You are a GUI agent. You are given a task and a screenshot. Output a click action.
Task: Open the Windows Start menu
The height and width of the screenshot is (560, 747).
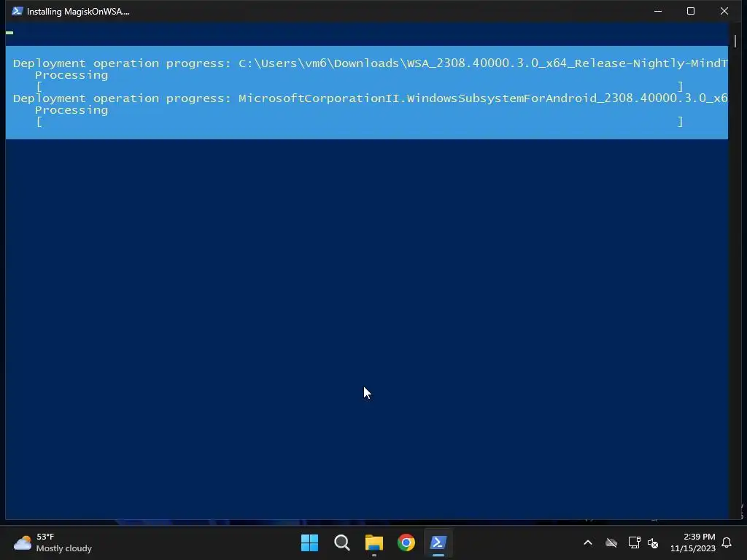click(309, 542)
